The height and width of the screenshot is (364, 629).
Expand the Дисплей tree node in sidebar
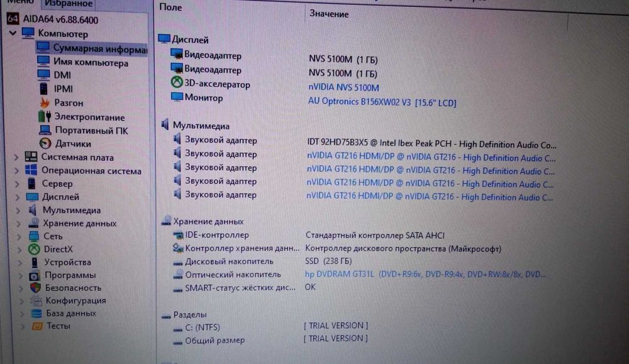tap(18, 197)
